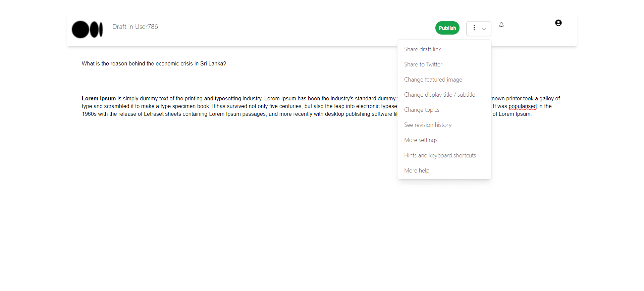Image resolution: width=644 pixels, height=291 pixels.
Task: Select Share draft link
Action: [422, 49]
